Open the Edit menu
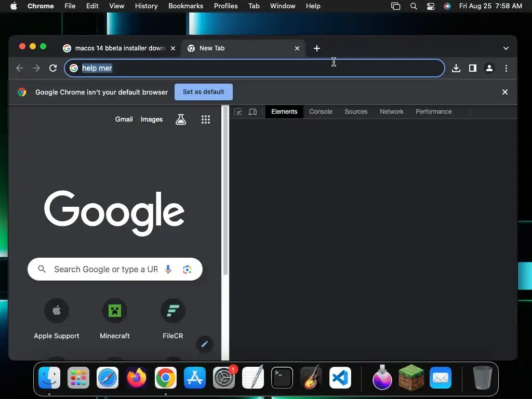 (x=92, y=6)
